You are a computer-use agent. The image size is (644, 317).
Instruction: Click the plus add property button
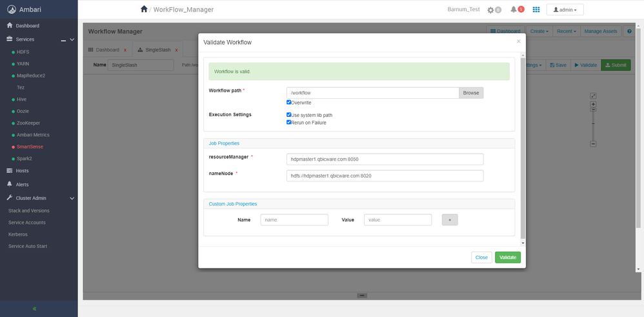click(450, 220)
